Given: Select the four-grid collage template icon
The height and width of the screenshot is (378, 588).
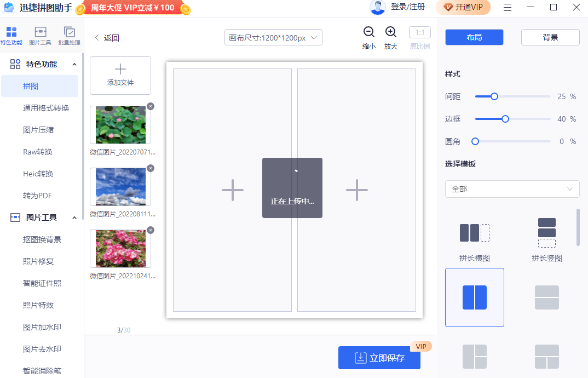Looking at the screenshot, I should 474,357.
